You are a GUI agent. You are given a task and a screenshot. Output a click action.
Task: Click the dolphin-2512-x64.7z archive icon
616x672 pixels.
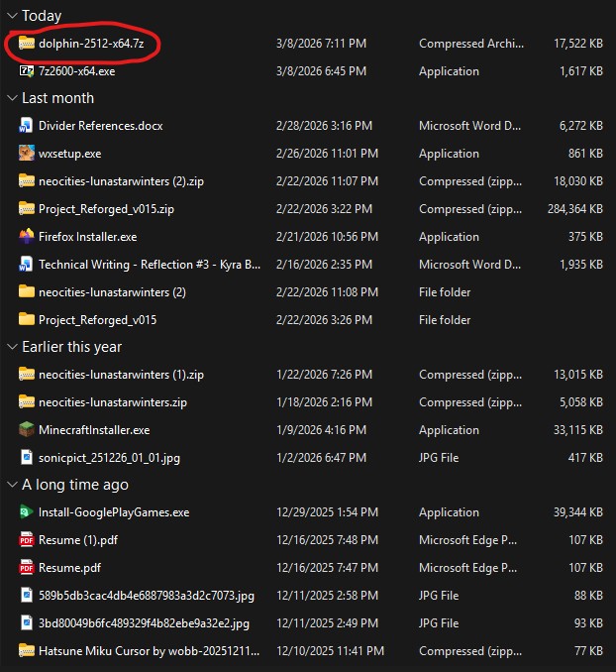pyautogui.click(x=27, y=44)
